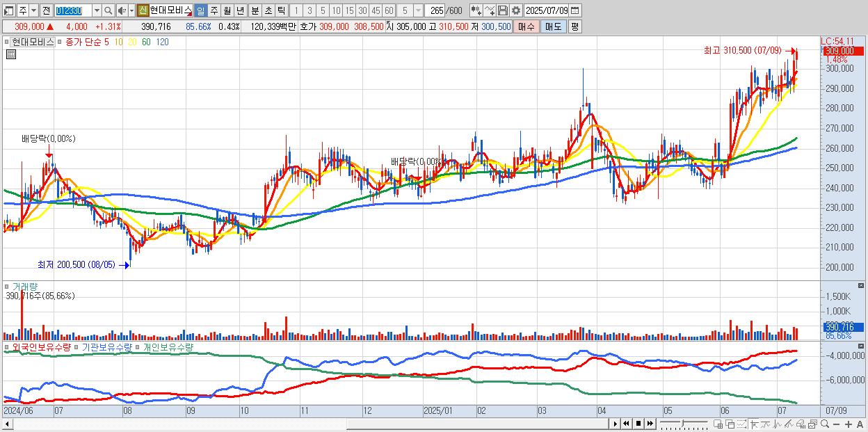Play chart replay forward

(x=616, y=424)
